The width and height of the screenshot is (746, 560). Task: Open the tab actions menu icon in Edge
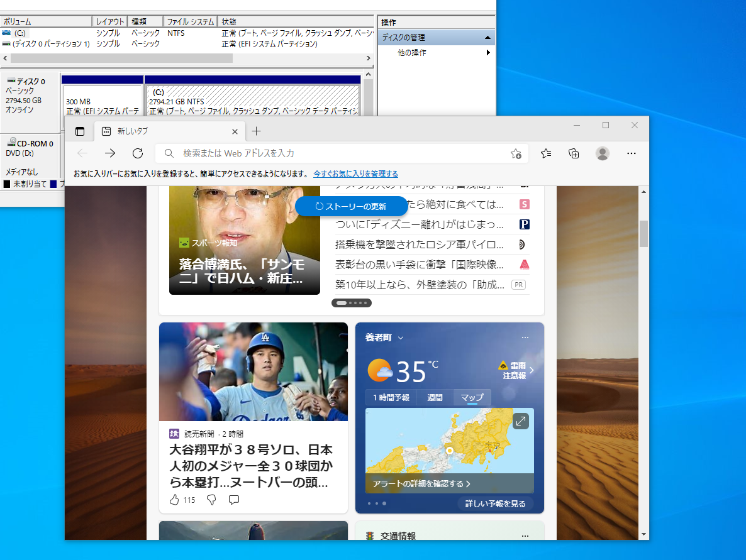tap(80, 131)
